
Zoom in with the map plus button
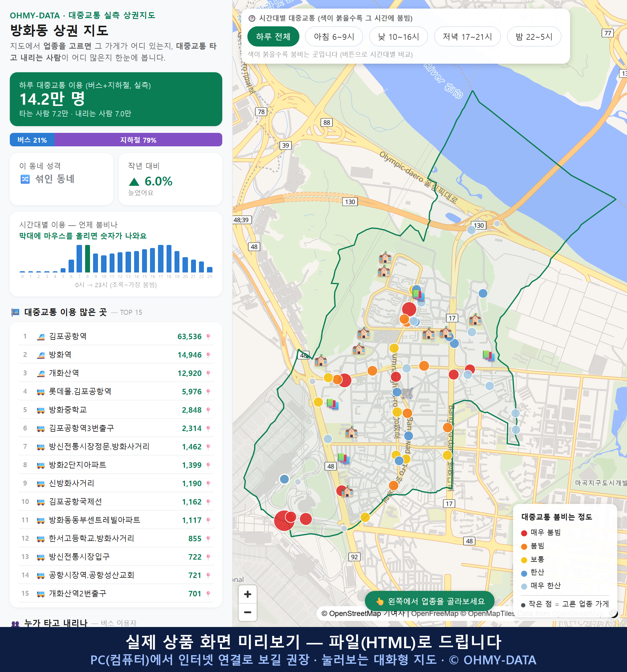point(247,594)
